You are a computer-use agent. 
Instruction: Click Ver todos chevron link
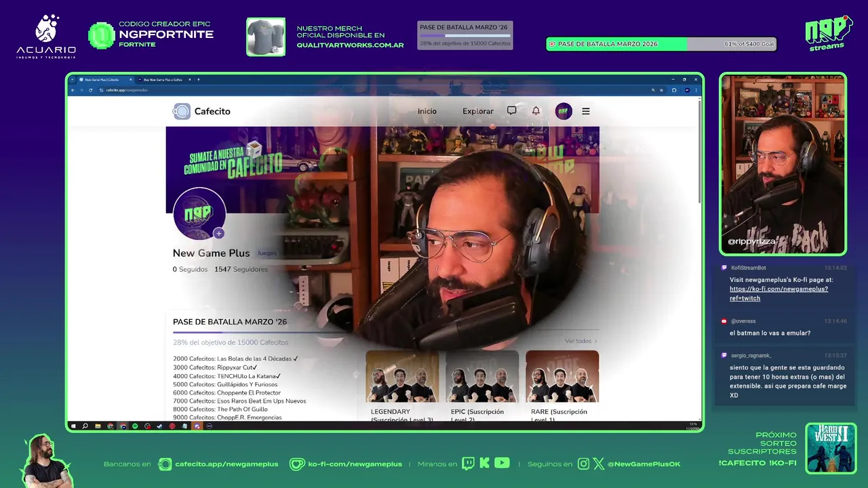tap(581, 341)
